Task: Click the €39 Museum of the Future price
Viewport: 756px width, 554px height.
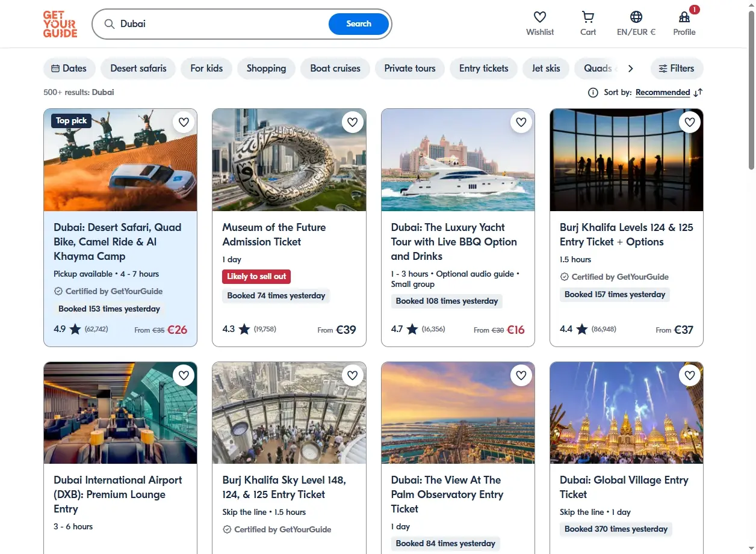Action: click(x=346, y=330)
